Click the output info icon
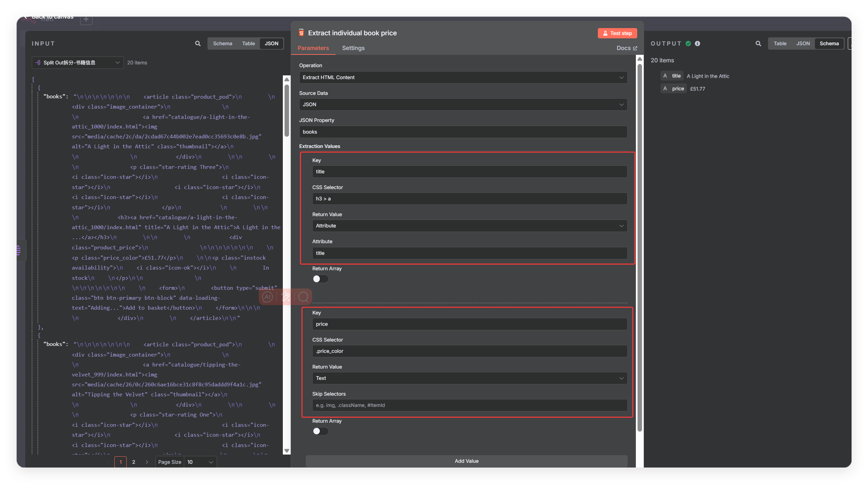 (697, 44)
